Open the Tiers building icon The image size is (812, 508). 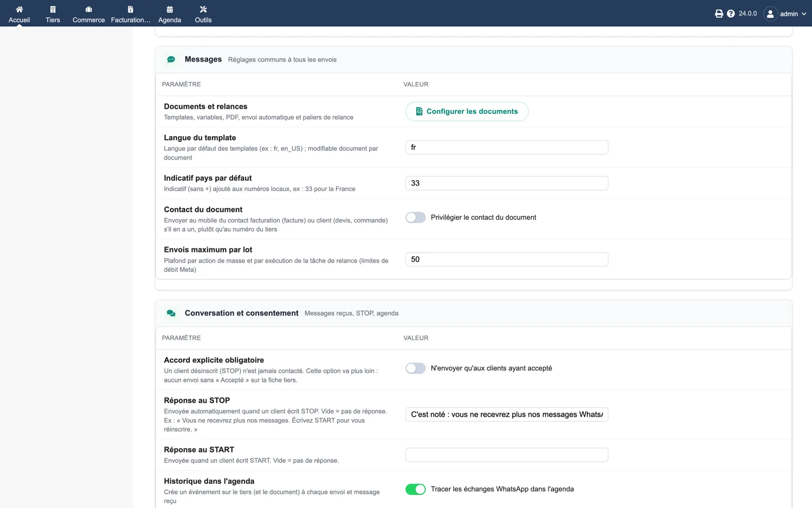click(53, 9)
